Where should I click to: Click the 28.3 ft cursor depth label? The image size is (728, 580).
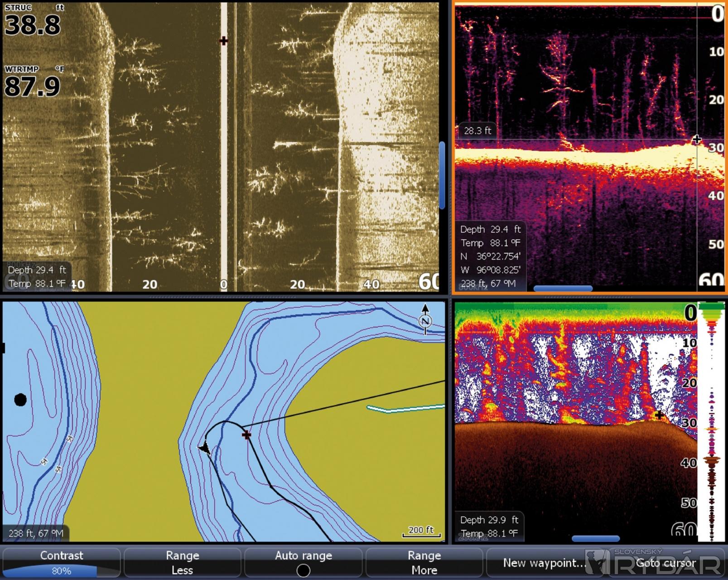click(x=477, y=130)
